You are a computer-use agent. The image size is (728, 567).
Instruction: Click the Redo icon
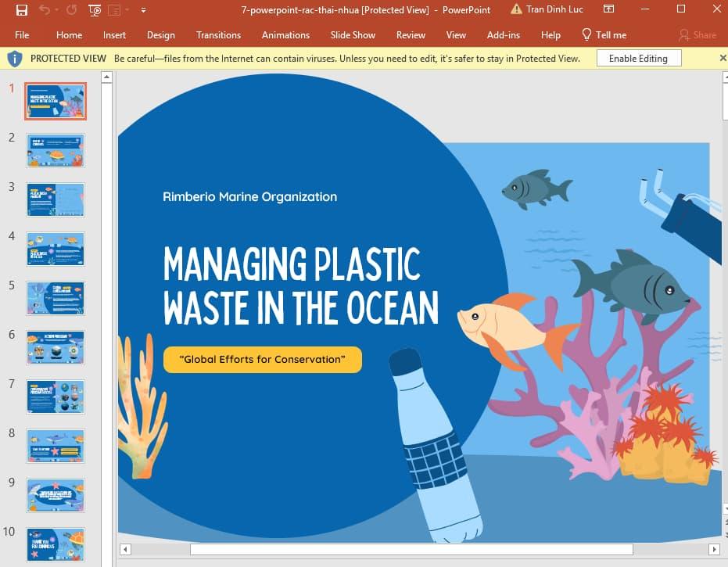coord(70,9)
